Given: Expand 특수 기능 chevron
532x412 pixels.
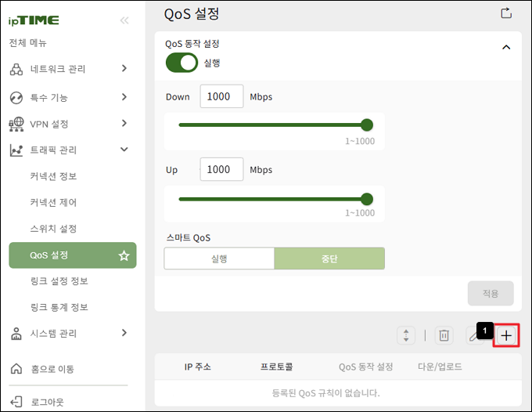Looking at the screenshot, I should pyautogui.click(x=124, y=97).
